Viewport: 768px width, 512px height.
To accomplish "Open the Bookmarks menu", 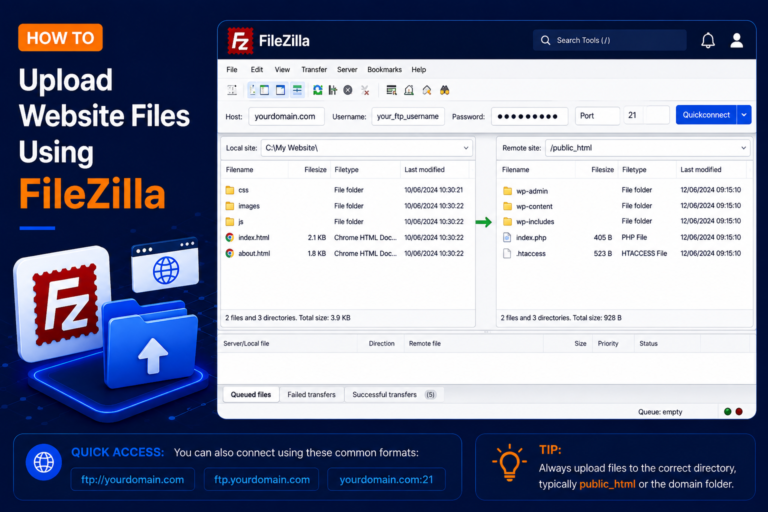I will point(384,70).
